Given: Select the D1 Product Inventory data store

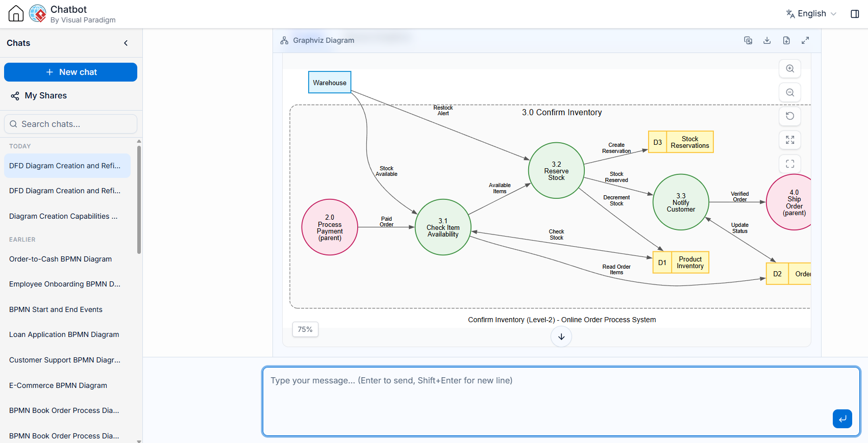Looking at the screenshot, I should click(681, 263).
